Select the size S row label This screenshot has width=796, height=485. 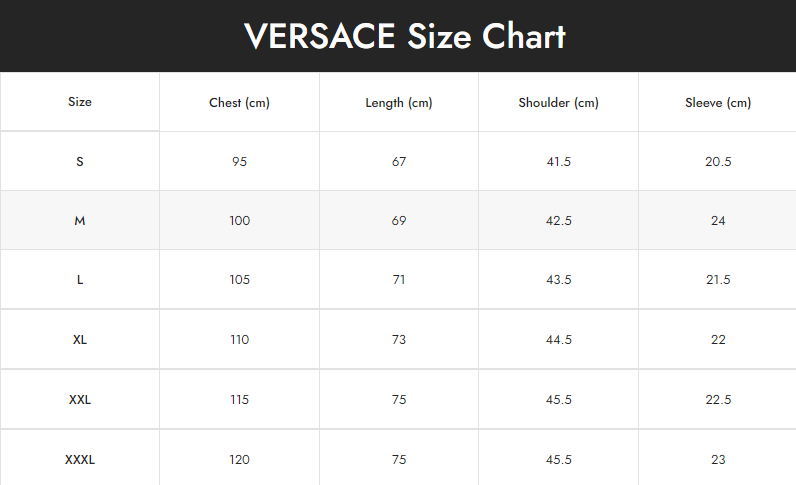pos(80,161)
